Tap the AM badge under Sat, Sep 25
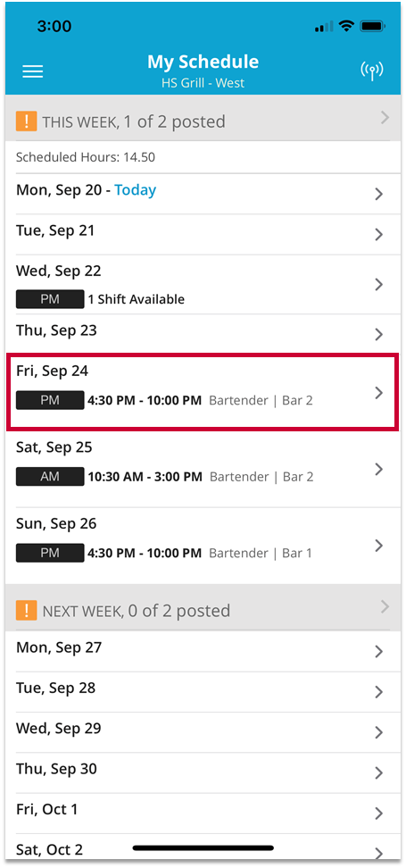The image size is (406, 868). pos(50,477)
